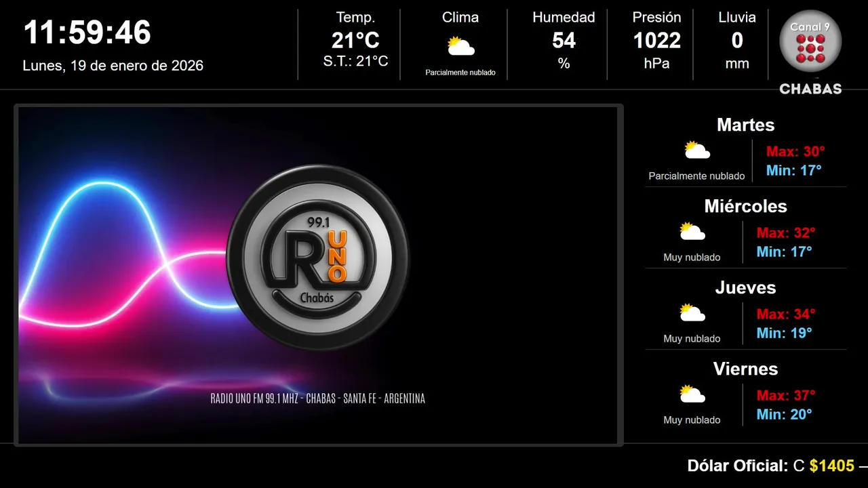Click the Parcialmente nublado label under Clima
The width and height of the screenshot is (868, 488).
tap(460, 73)
